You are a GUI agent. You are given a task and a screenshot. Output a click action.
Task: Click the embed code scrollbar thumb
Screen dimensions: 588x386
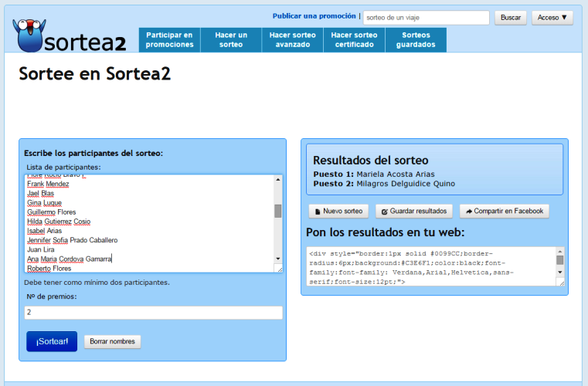coord(560,260)
